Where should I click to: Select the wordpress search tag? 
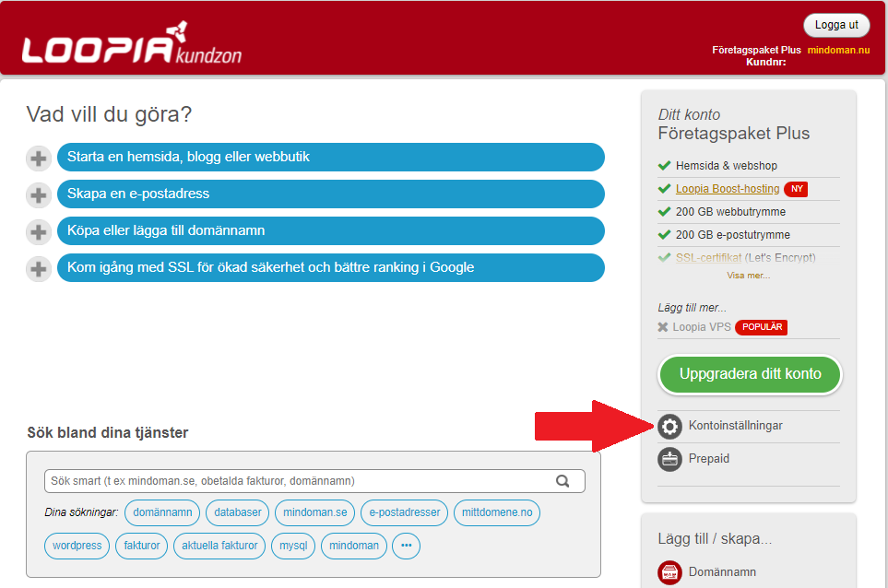pyautogui.click(x=77, y=546)
